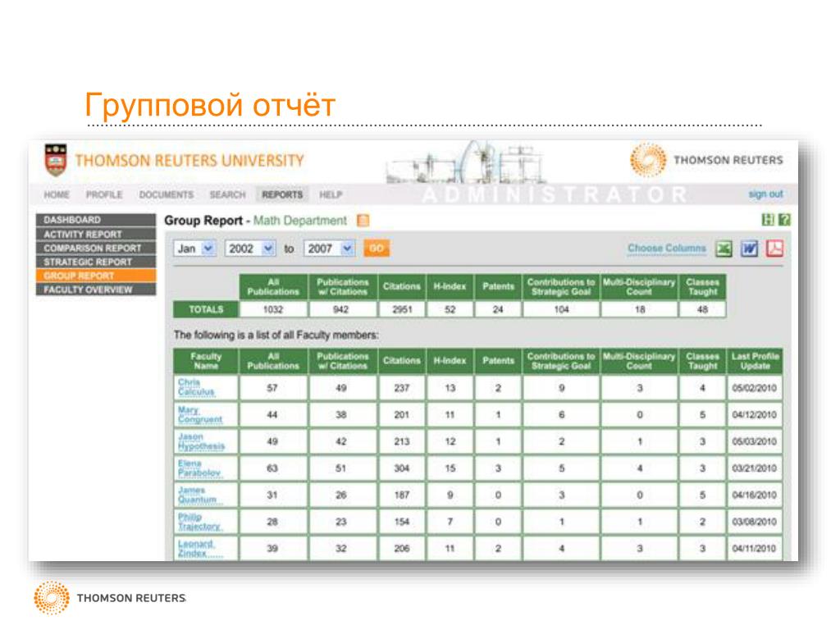Open Mary Congruent faculty profile
Image resolution: width=840 pixels, height=630 pixels.
click(200, 414)
